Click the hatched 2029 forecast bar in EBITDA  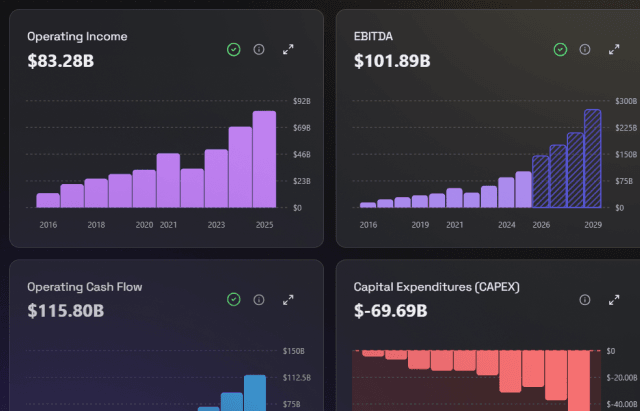[x=593, y=158]
